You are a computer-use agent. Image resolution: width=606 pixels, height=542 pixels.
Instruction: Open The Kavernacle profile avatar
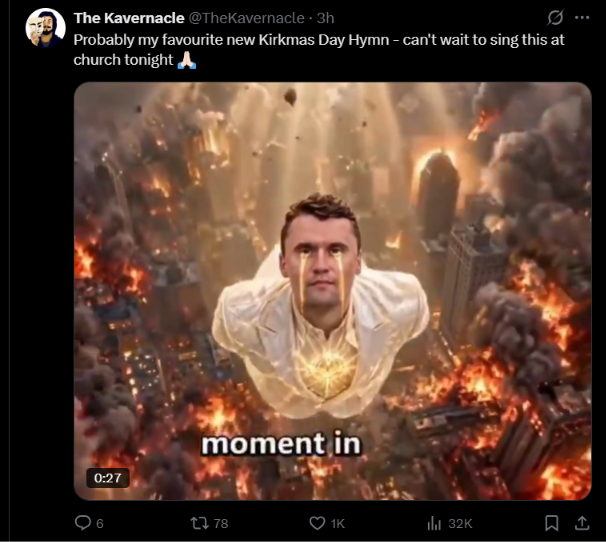(45, 27)
